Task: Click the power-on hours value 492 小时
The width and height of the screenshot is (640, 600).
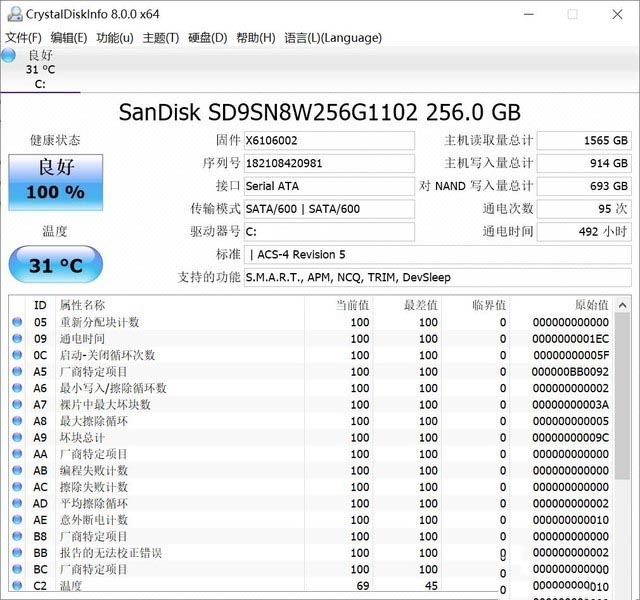Action: (584, 232)
